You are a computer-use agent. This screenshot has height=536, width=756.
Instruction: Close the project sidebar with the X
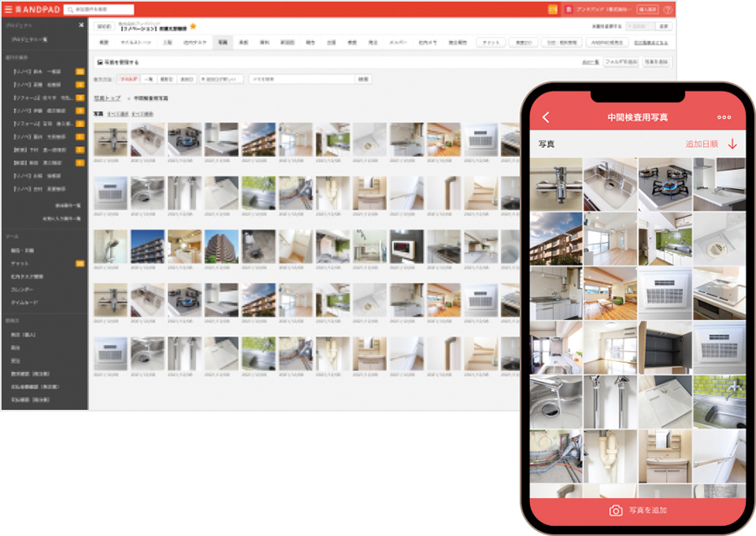point(81,25)
